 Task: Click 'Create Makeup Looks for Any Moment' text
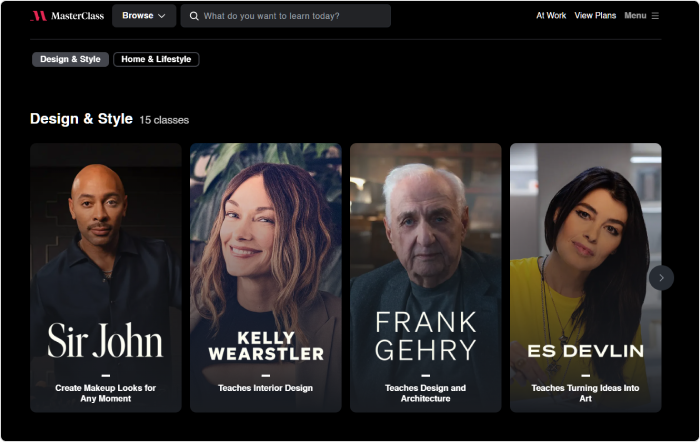tap(105, 393)
